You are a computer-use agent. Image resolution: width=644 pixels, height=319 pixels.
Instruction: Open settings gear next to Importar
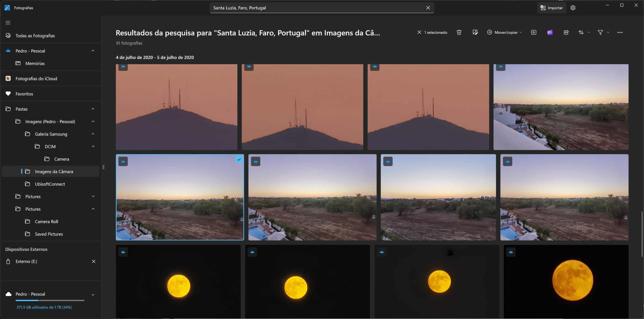[x=573, y=8]
